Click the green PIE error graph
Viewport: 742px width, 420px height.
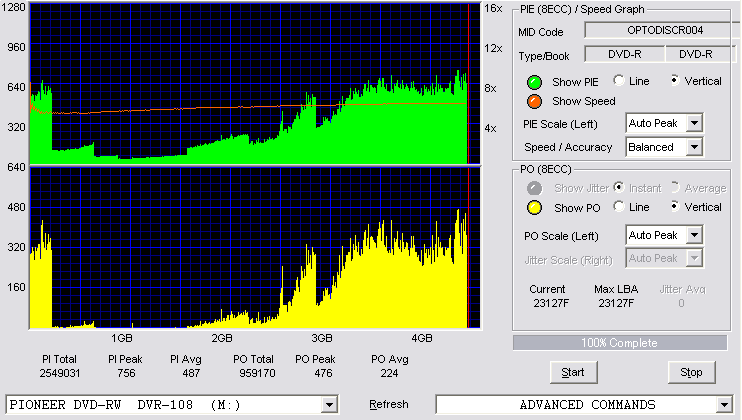pyautogui.click(x=255, y=84)
